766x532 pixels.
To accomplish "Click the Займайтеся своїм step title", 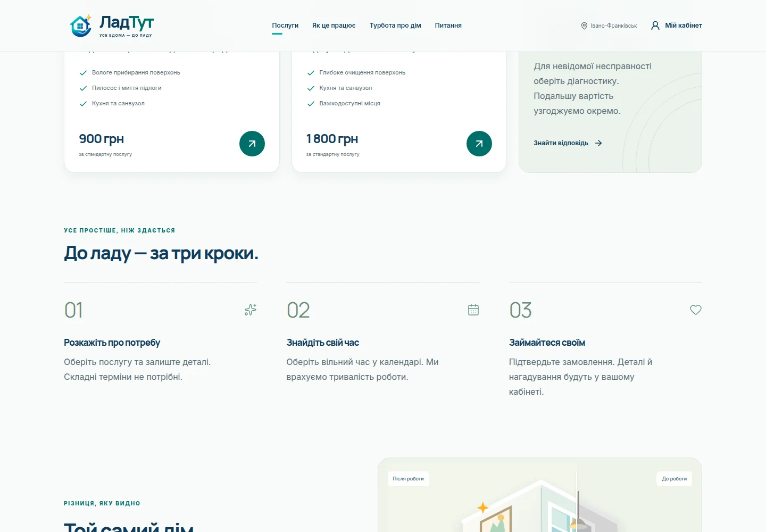I will tap(547, 343).
